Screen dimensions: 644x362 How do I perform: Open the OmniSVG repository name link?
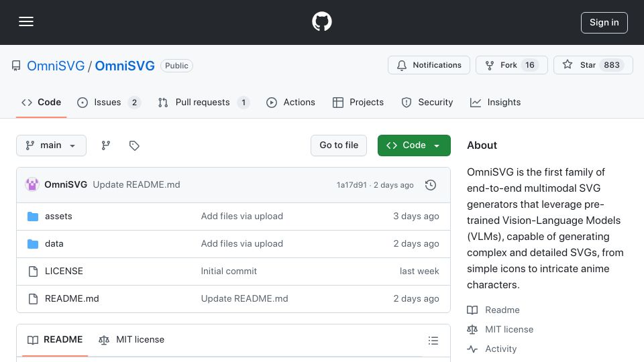[x=125, y=66]
